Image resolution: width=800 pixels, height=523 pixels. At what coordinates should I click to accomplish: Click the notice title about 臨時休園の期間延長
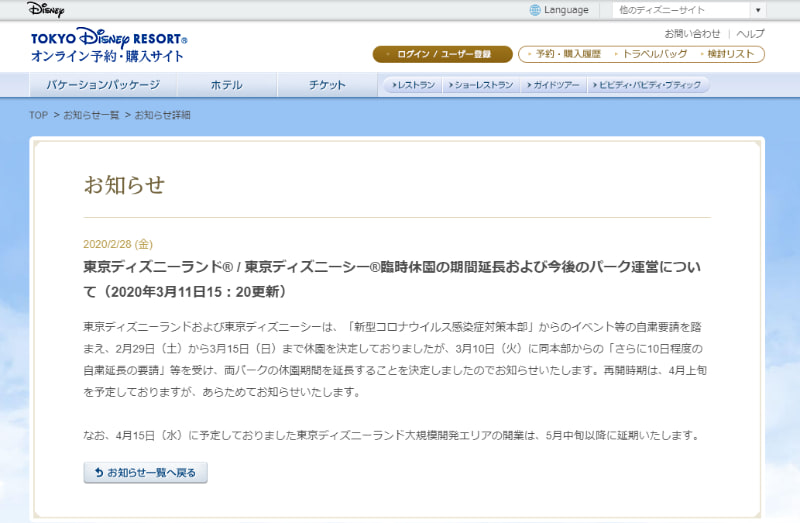392,279
